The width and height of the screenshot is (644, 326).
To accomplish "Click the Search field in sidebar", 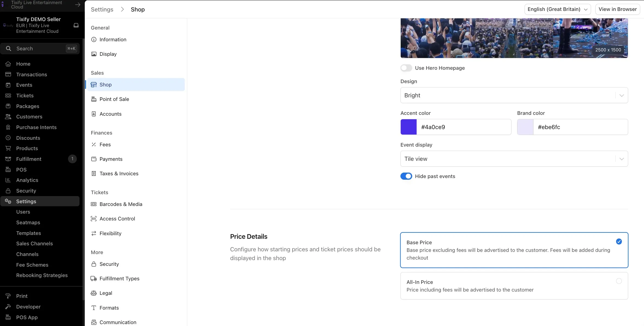I will [x=40, y=48].
